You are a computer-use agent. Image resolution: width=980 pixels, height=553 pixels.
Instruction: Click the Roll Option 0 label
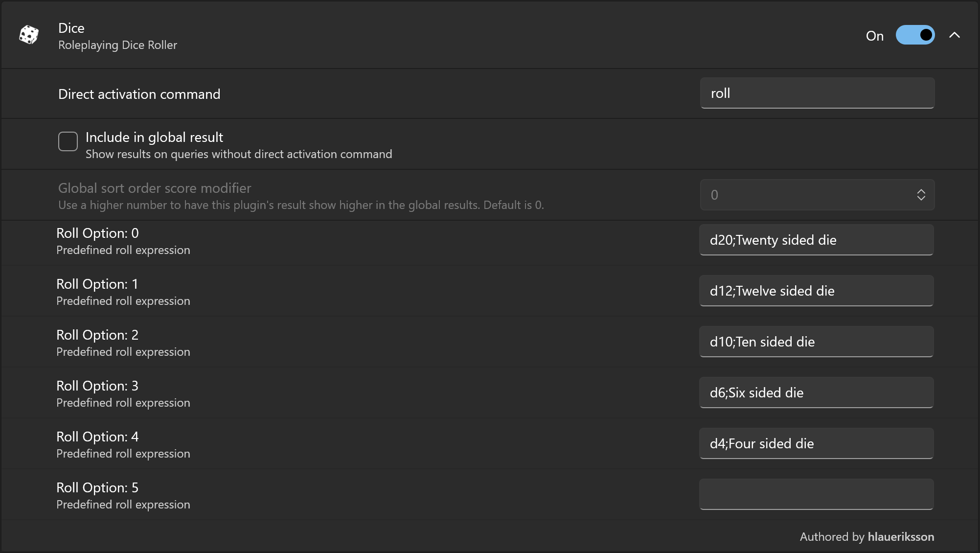(97, 233)
